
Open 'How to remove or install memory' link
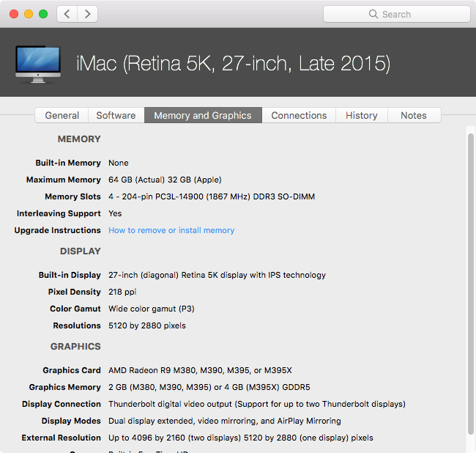click(x=171, y=230)
